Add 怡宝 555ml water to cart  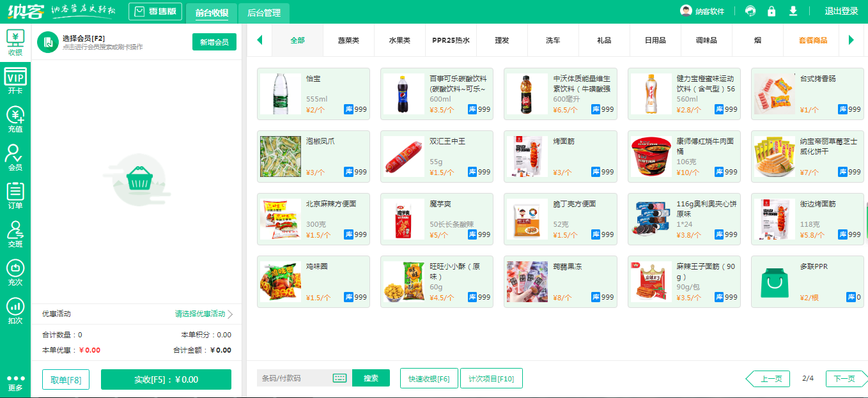pyautogui.click(x=313, y=94)
